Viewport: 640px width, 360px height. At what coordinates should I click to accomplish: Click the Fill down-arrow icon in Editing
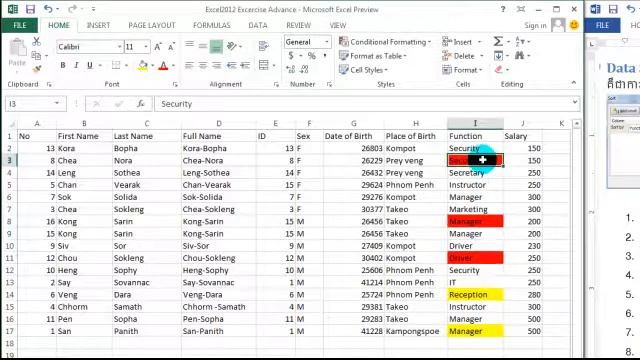pyautogui.click(x=498, y=55)
